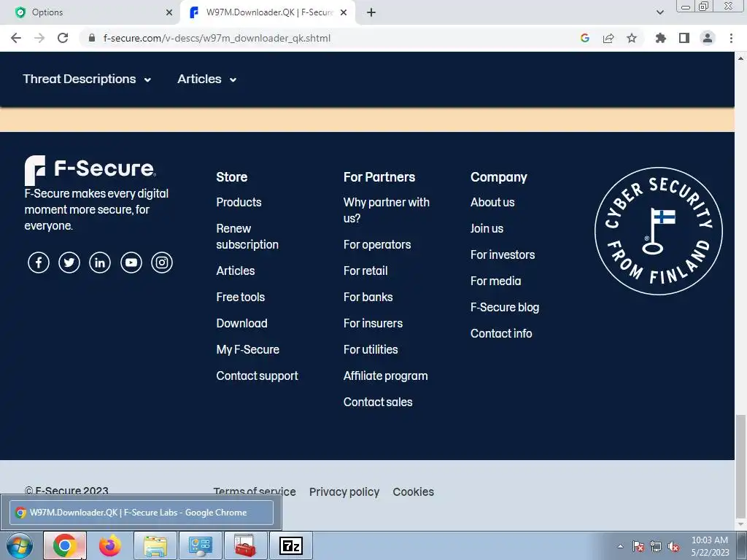The height and width of the screenshot is (560, 747).
Task: Open Join us link
Action: tap(487, 228)
